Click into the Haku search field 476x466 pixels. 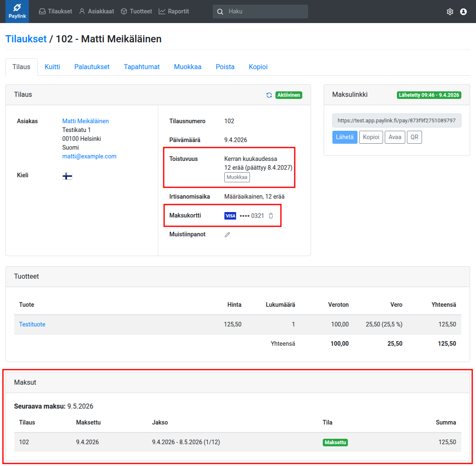pyautogui.click(x=266, y=11)
